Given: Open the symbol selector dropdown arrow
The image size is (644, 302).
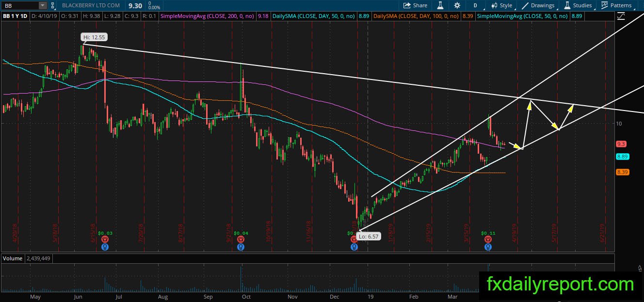Looking at the screenshot, I should coord(43,5).
